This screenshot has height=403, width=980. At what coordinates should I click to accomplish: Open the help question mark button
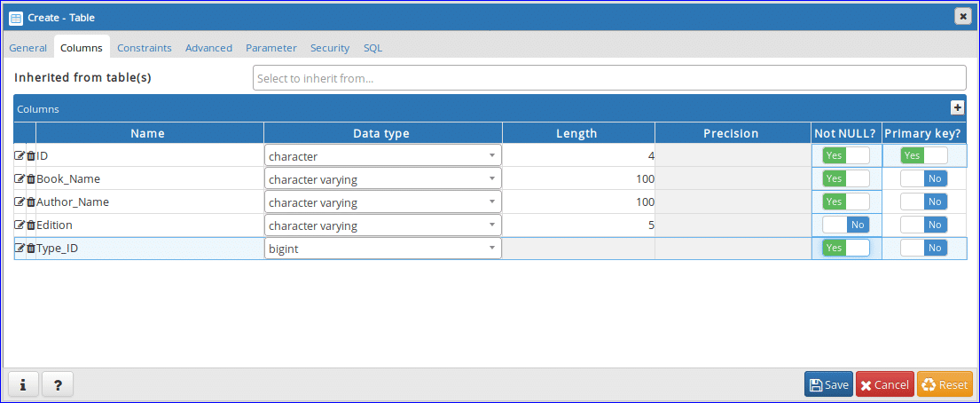(58, 384)
